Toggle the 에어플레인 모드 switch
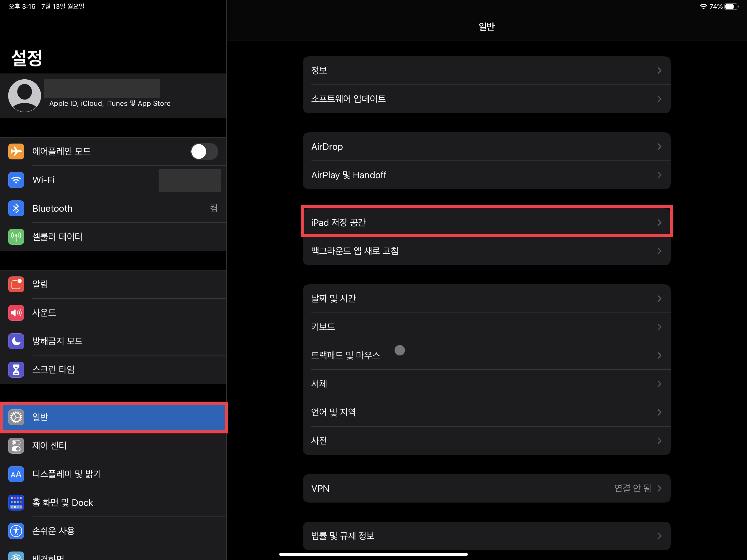Screen dimensions: 747x560 tap(204, 151)
